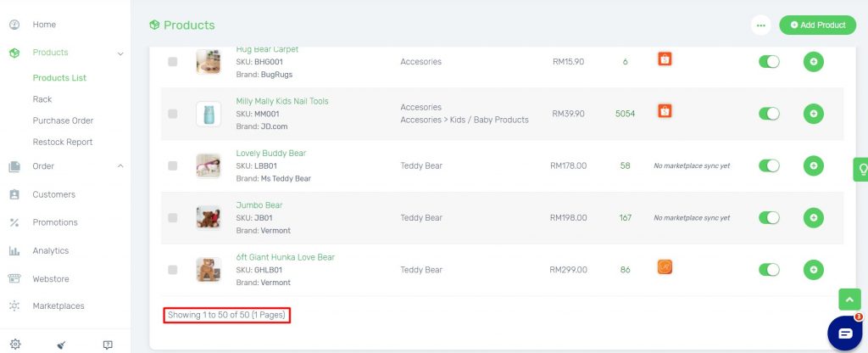Open the chat support bubble
This screenshot has height=353, width=868.
[x=844, y=333]
